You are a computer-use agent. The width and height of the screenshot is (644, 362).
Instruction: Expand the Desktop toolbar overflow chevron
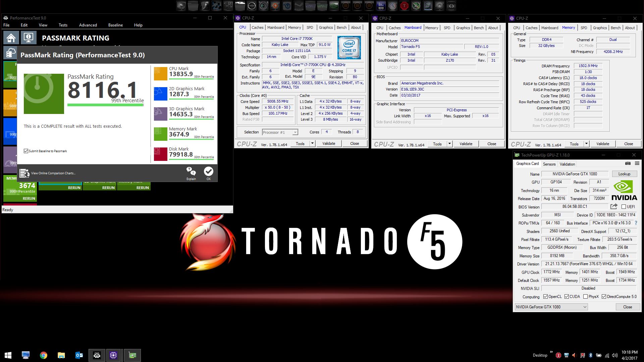[x=551, y=352]
